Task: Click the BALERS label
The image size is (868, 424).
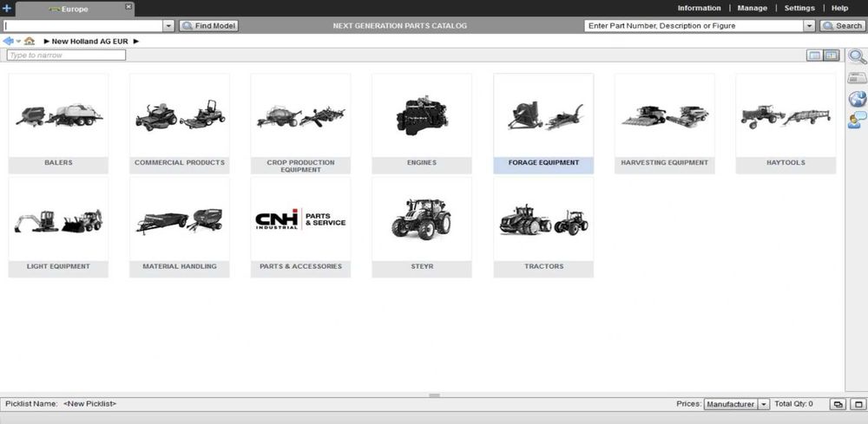Action: tap(59, 162)
